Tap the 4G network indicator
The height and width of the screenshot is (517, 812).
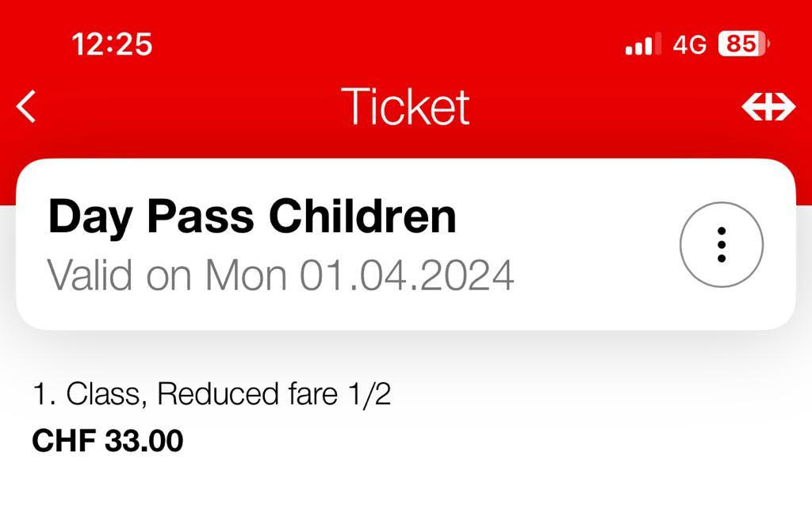click(689, 44)
